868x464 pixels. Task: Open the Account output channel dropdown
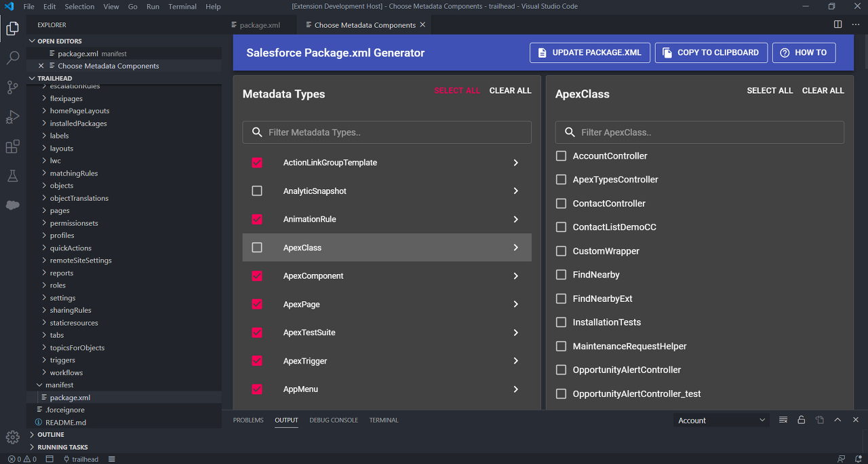722,421
